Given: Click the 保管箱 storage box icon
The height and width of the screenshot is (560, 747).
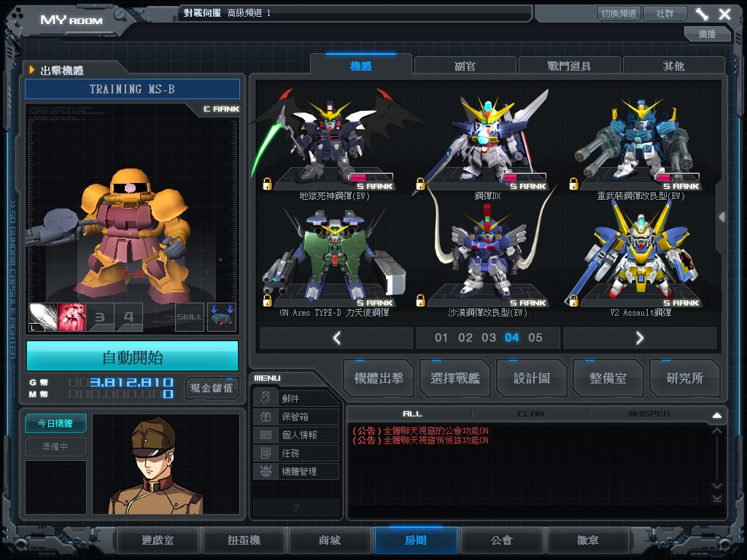Looking at the screenshot, I should pyautogui.click(x=266, y=416).
